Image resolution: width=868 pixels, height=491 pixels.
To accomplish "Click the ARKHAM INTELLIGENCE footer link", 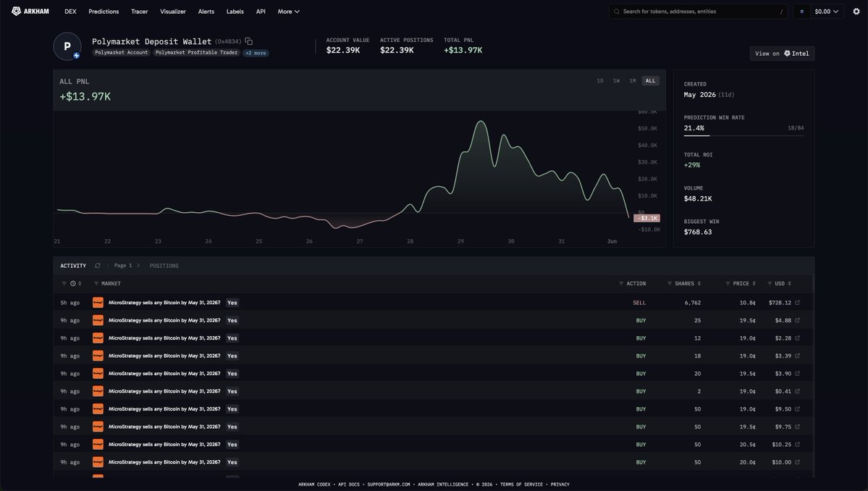I will [443, 484].
